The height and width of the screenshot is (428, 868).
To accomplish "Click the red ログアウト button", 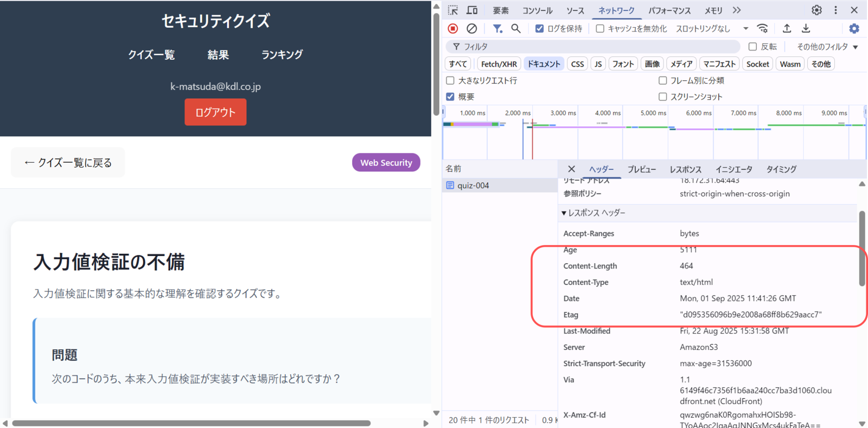I will pos(215,112).
